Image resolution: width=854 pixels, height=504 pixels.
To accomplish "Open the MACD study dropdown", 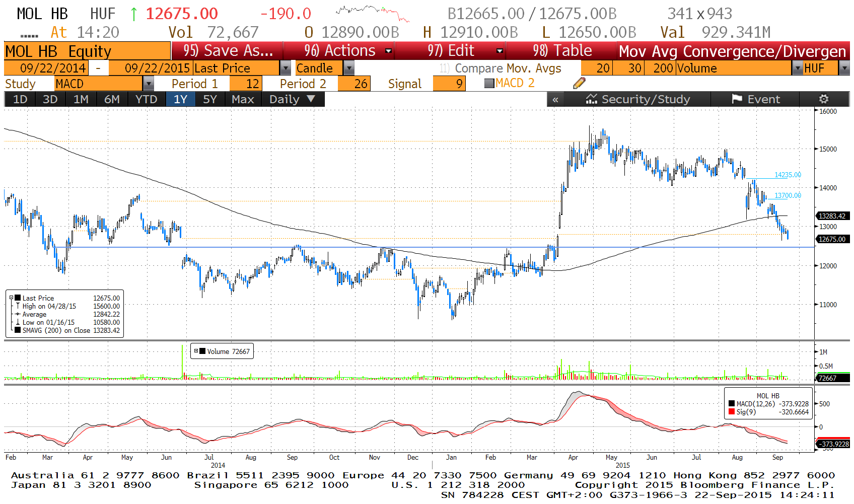I will click(x=148, y=84).
